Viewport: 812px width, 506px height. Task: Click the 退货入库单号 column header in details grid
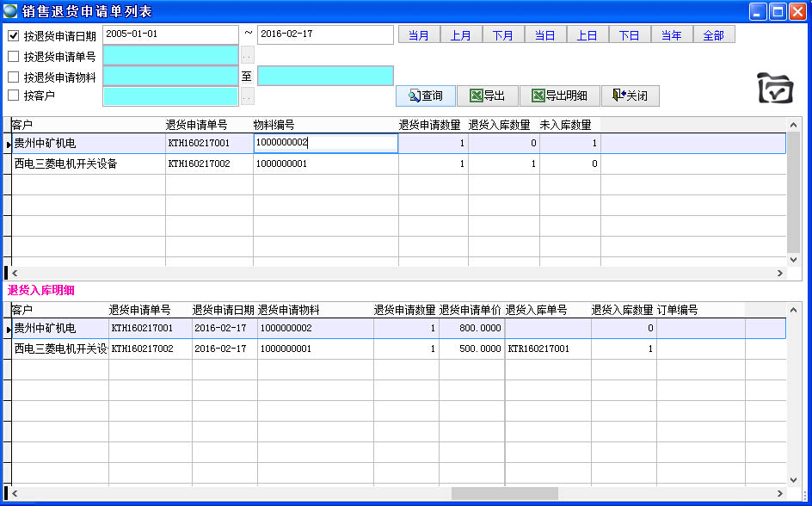click(x=537, y=310)
